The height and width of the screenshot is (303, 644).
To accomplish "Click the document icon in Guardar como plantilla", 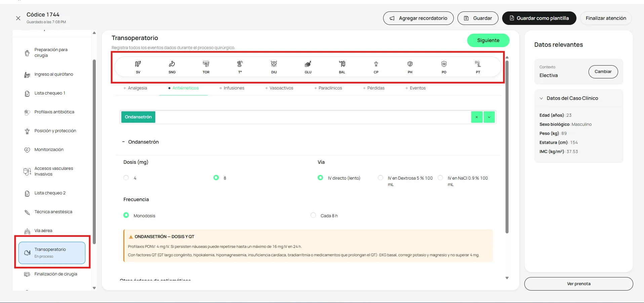I will tap(512, 18).
